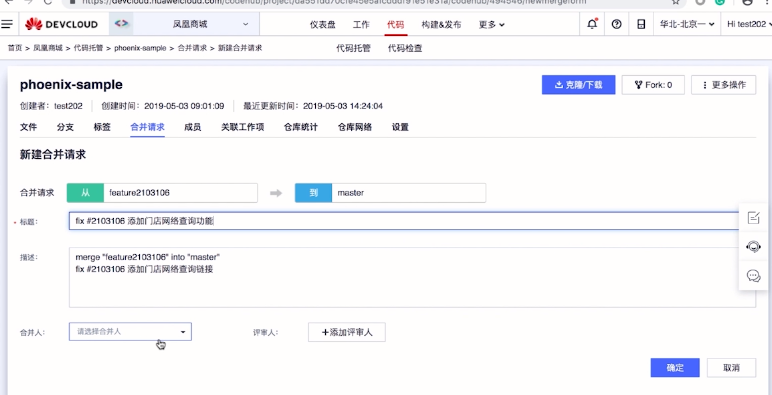Switch to the 标签 tab
772x395 pixels.
point(102,127)
